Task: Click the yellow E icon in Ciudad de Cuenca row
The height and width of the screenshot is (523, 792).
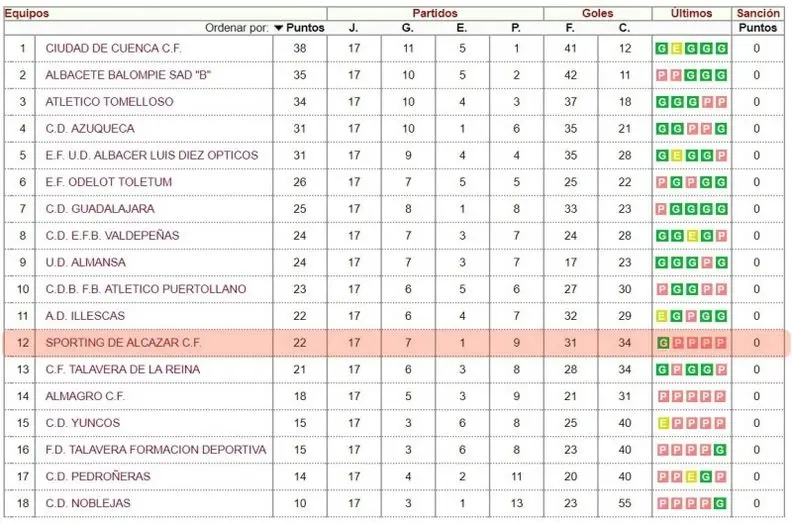Action: click(x=677, y=48)
